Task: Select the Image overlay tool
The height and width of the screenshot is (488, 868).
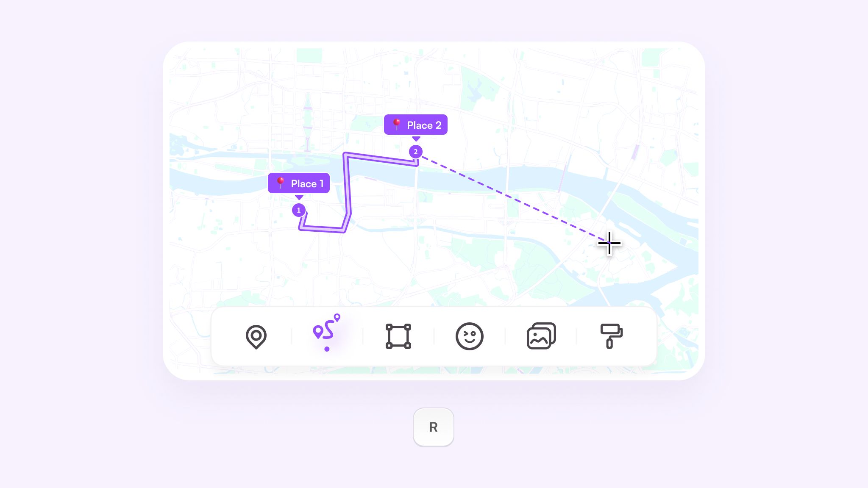Action: click(x=541, y=336)
